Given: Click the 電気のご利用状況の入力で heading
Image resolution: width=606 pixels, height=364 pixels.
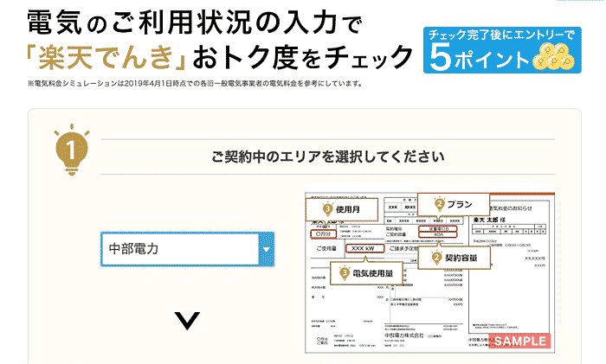Looking at the screenshot, I should pos(195,23).
